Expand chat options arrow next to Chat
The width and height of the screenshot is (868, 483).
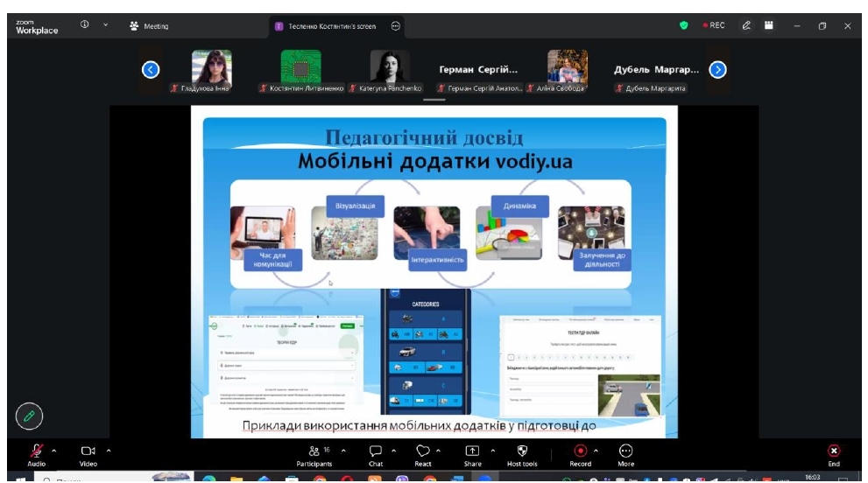coord(393,451)
